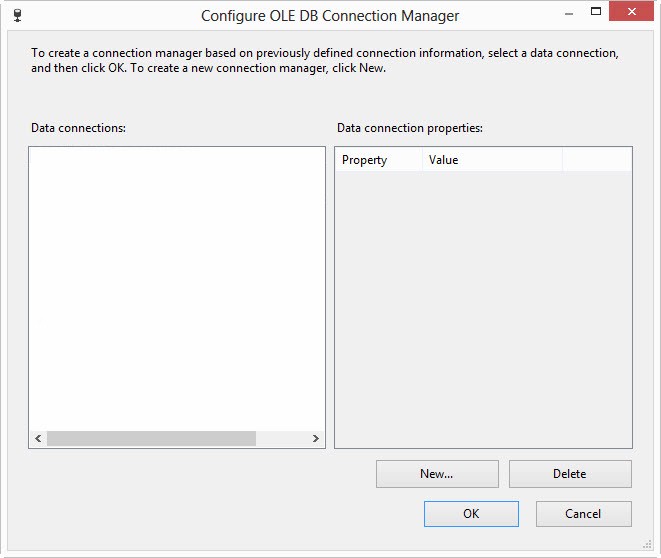Cancel the connection manager dialog

[583, 514]
